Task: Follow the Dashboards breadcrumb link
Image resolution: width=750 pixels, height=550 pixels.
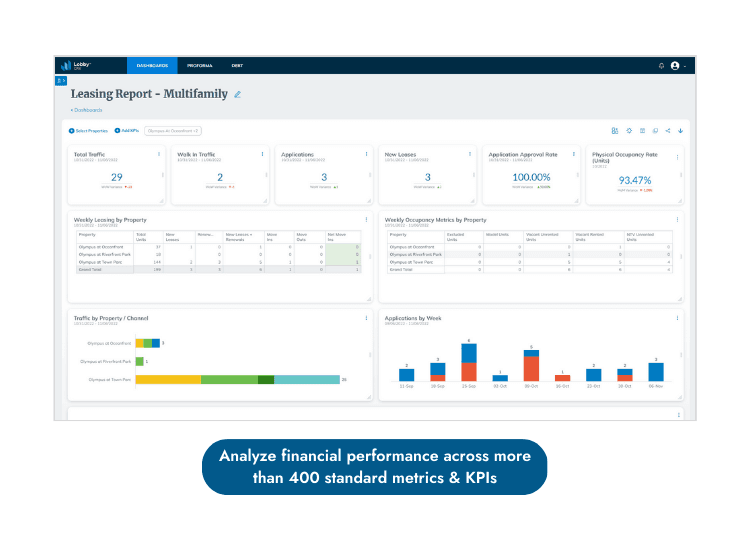Action: click(x=87, y=110)
